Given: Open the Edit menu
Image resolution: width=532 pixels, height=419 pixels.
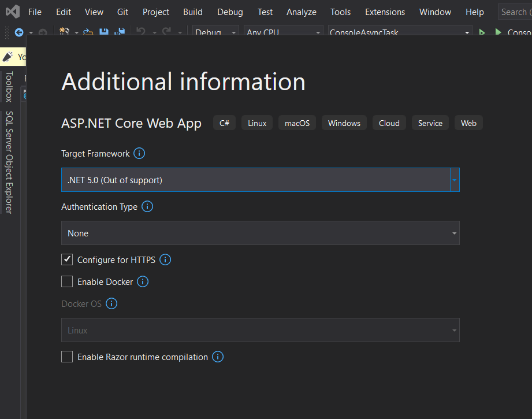Looking at the screenshot, I should point(64,12).
